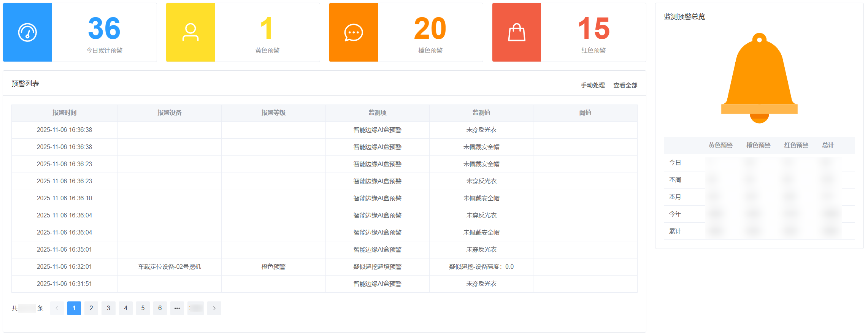
Task: Switch to page 6 of the list
Action: point(160,308)
